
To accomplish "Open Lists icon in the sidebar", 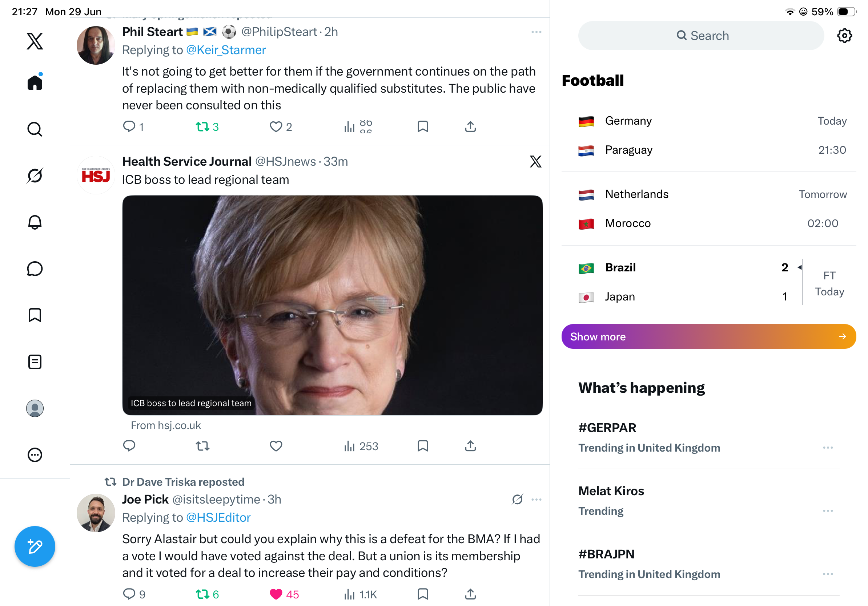I will click(x=35, y=361).
